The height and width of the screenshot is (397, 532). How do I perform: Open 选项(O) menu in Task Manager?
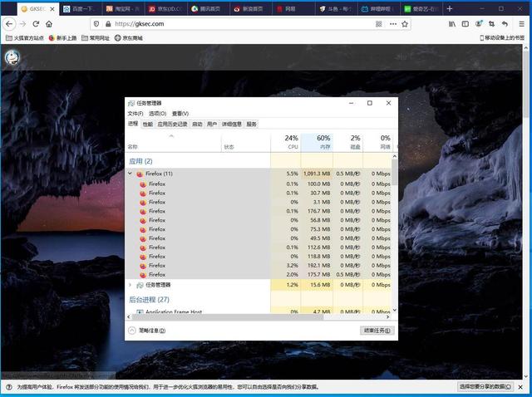(x=157, y=114)
